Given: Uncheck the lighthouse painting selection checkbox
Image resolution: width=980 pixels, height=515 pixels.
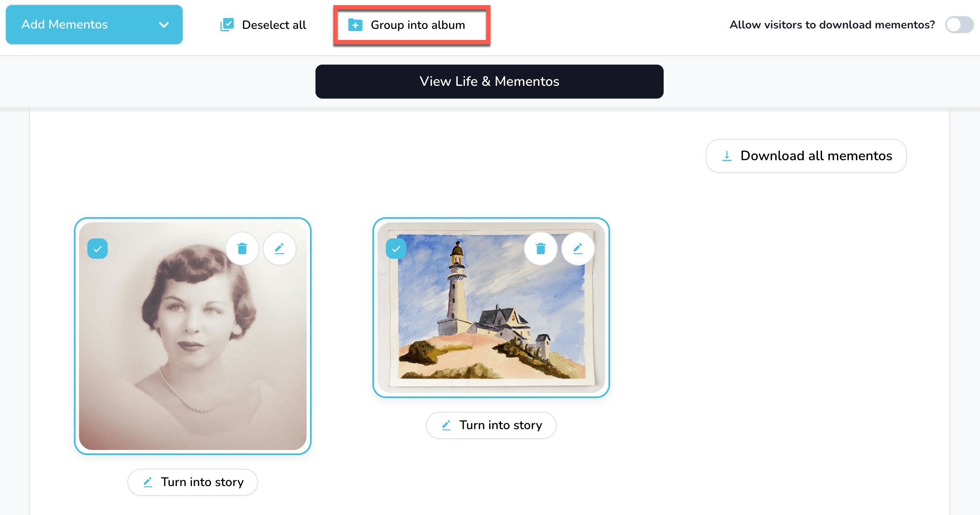Looking at the screenshot, I should [x=396, y=249].
